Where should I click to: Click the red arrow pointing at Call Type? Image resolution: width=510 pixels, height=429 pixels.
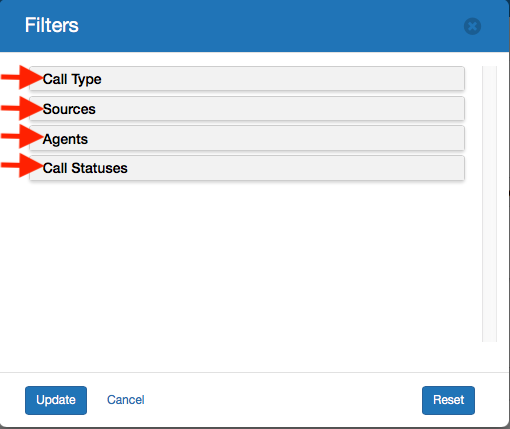pyautogui.click(x=22, y=78)
